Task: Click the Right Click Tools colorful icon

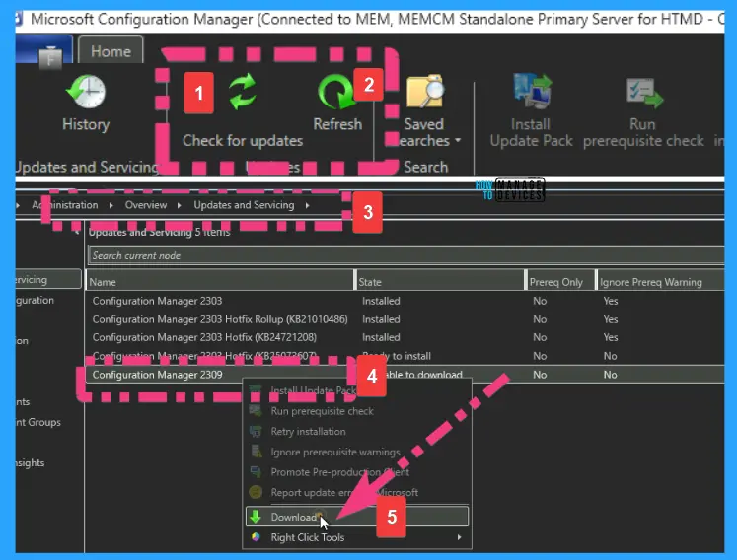Action: click(x=256, y=537)
